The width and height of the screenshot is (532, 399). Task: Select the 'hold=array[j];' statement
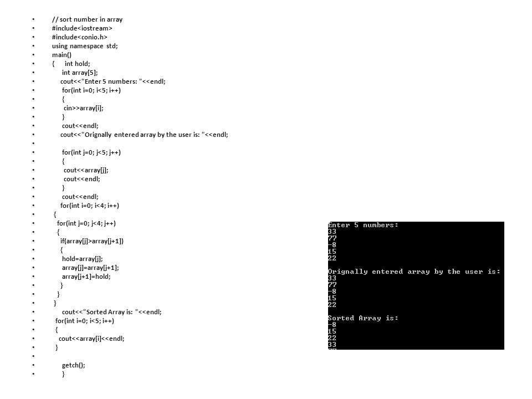coord(83,259)
